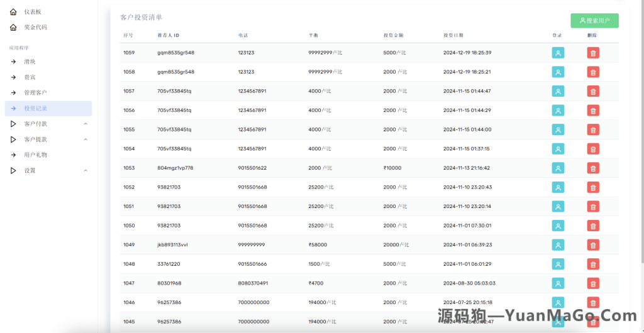
Task: Click login icon for row 1055
Action: (558, 129)
